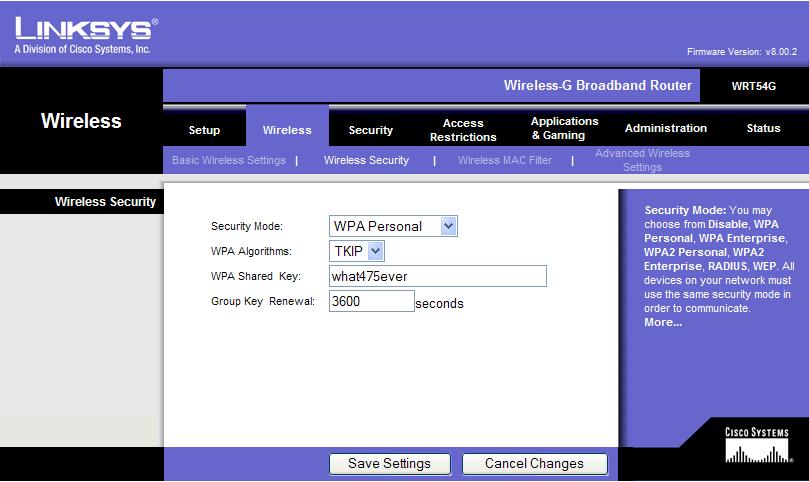Click the seconds unit text
809x482 pixels.
tap(439, 303)
